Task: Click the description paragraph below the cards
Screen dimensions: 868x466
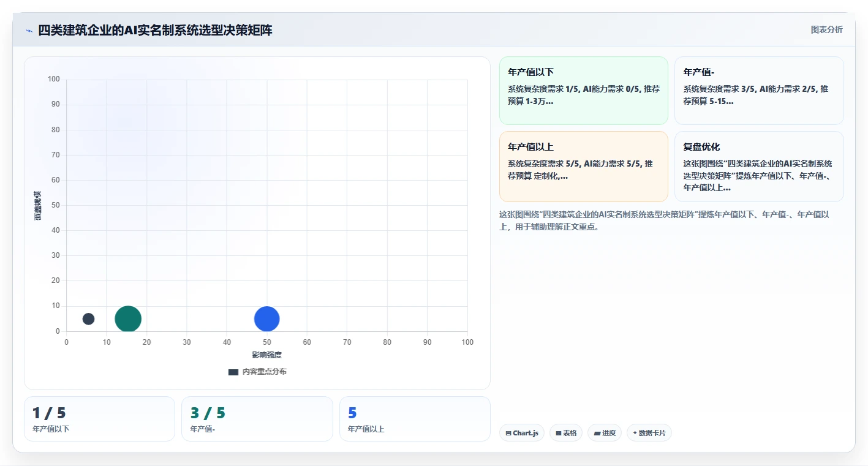Action: (x=665, y=220)
